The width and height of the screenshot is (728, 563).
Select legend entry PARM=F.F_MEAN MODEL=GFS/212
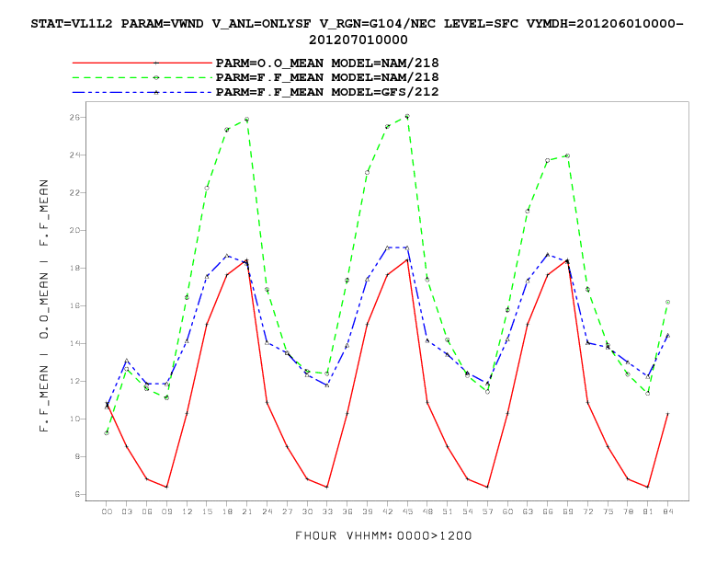click(x=327, y=92)
